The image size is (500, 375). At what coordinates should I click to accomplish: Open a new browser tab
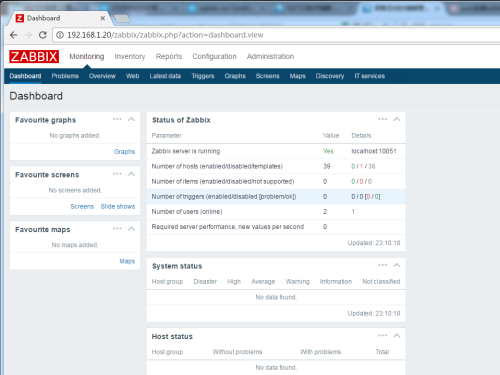[x=122, y=19]
